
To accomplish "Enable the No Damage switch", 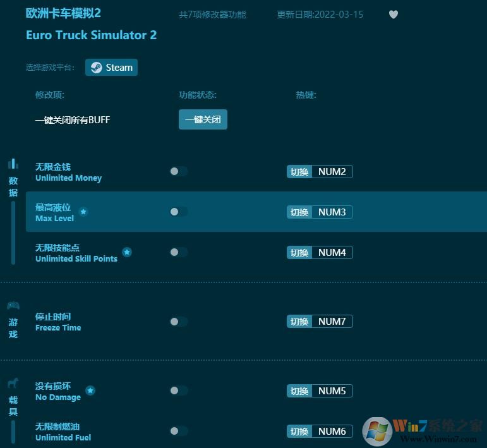I will tap(179, 390).
